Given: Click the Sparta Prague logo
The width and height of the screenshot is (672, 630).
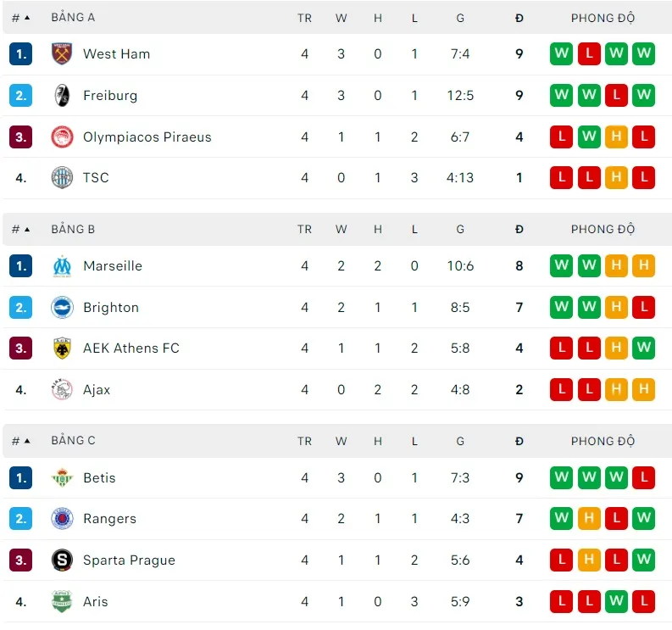Looking at the screenshot, I should coord(62,560).
